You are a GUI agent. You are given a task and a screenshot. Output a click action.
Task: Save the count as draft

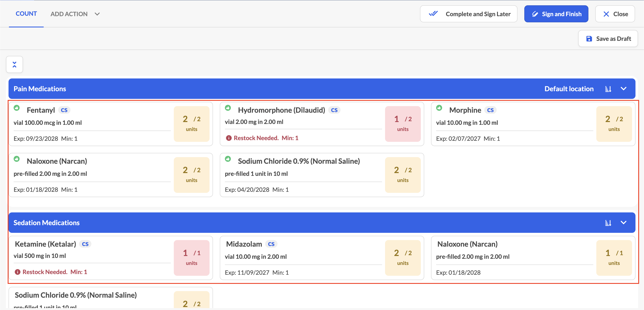coord(608,39)
